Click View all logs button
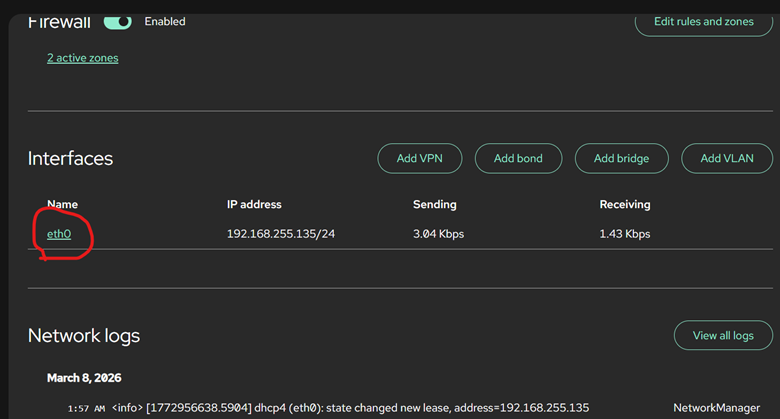 [x=723, y=335]
